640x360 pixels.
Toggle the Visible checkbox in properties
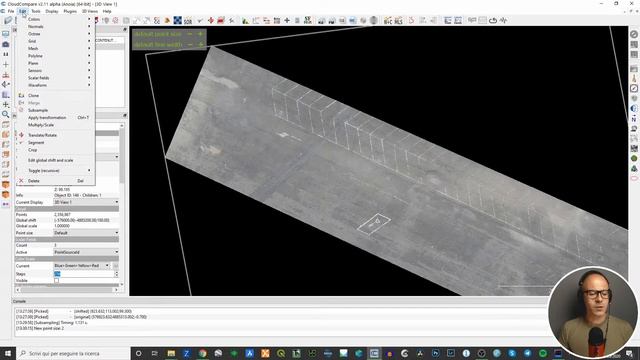tap(57, 281)
